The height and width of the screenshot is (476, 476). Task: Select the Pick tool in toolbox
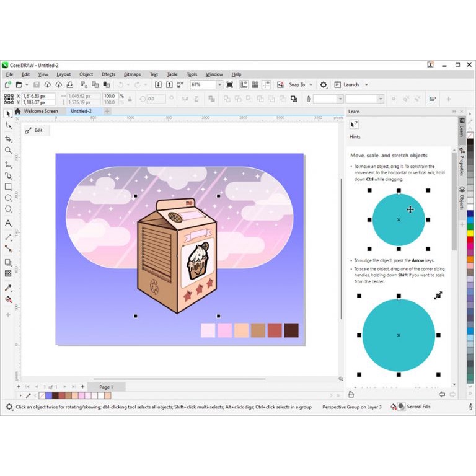(8, 113)
